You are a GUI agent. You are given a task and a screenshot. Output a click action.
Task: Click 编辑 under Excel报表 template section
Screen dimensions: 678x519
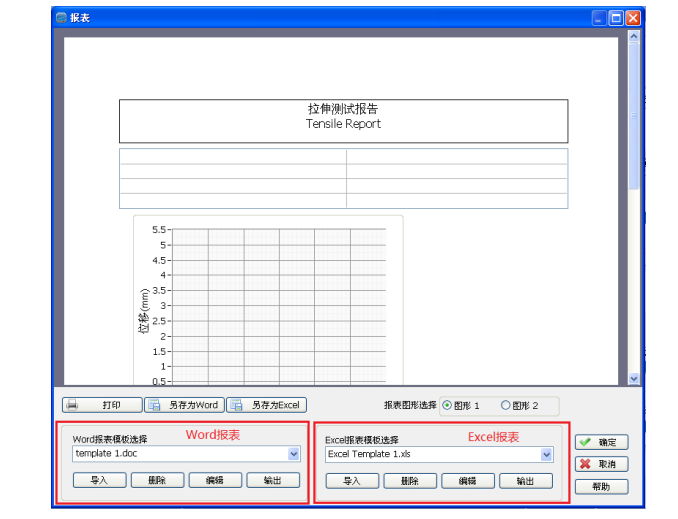(x=467, y=481)
